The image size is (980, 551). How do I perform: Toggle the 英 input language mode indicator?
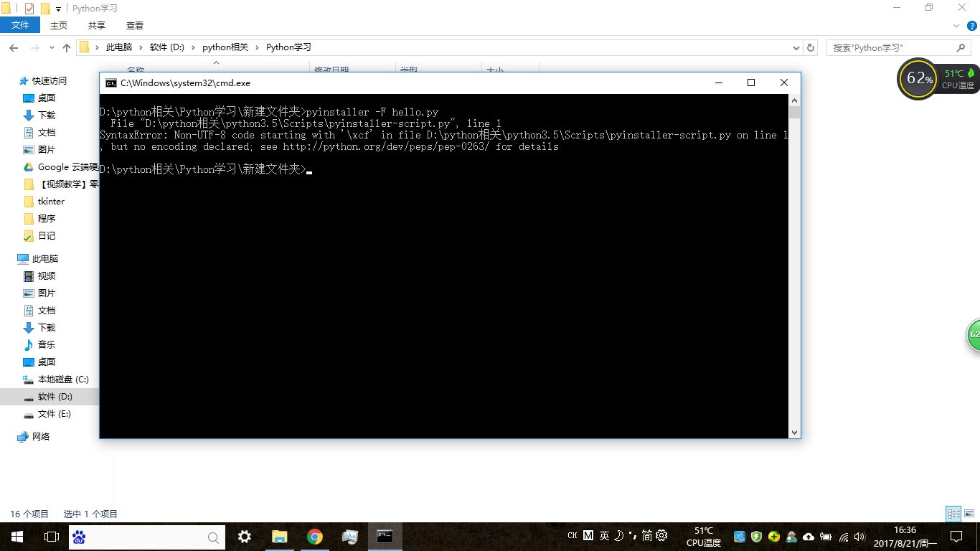[605, 536]
